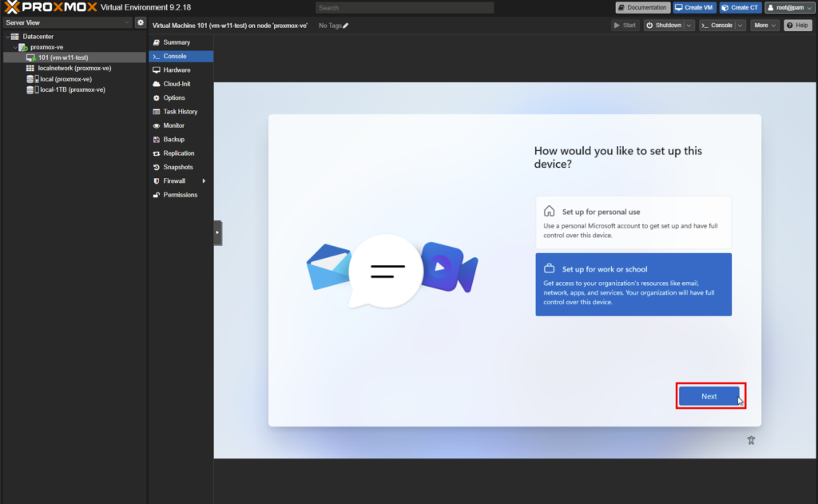
Task: Click the Help button
Action: pyautogui.click(x=798, y=25)
